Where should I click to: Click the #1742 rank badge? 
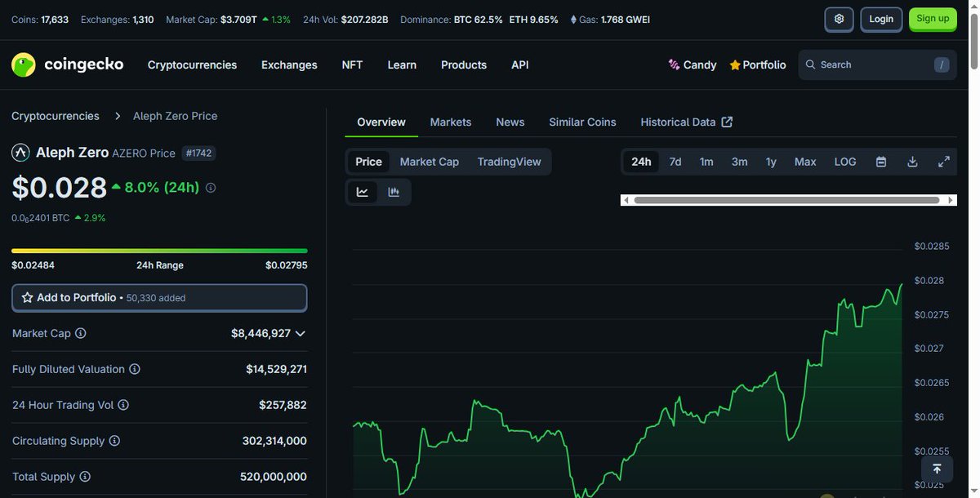coord(199,153)
